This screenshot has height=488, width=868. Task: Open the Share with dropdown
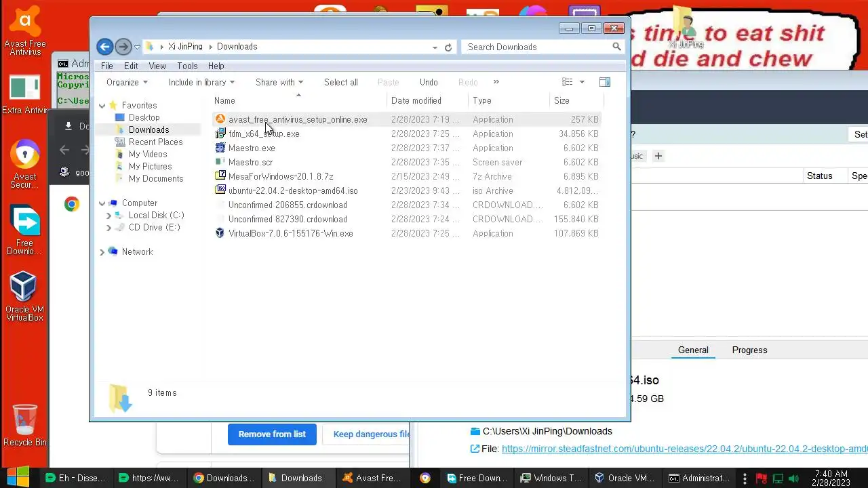coord(279,82)
